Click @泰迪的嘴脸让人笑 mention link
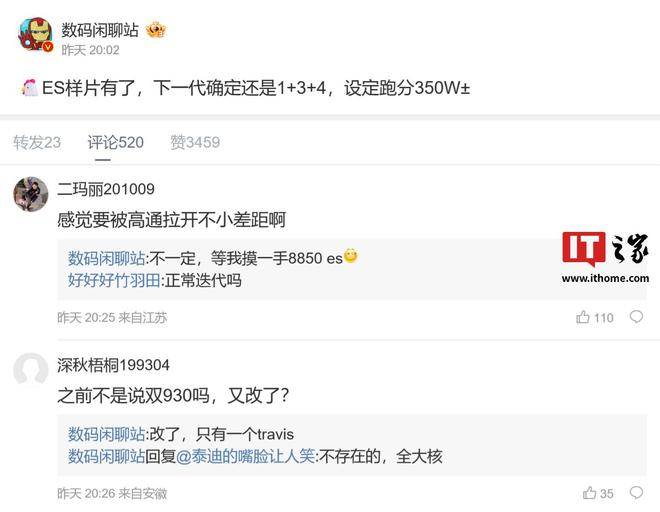The width and height of the screenshot is (660, 512). pyautogui.click(x=245, y=456)
